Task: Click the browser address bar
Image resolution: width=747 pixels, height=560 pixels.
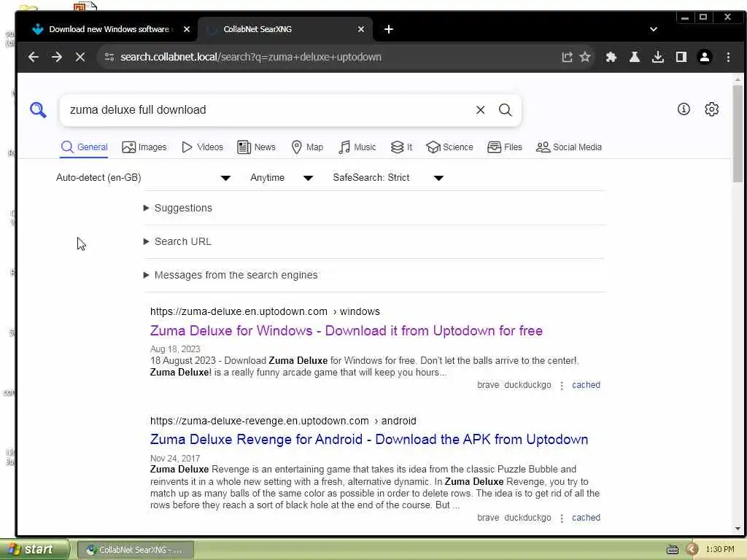Action: coord(333,57)
